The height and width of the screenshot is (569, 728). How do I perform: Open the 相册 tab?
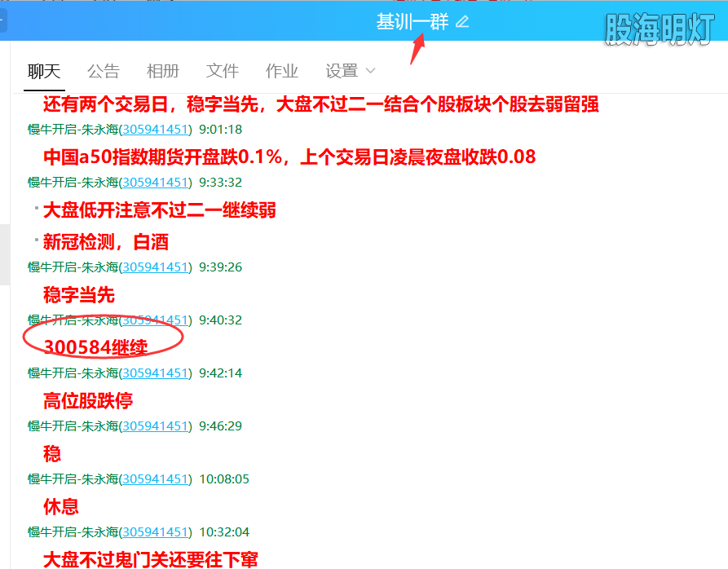tap(163, 72)
